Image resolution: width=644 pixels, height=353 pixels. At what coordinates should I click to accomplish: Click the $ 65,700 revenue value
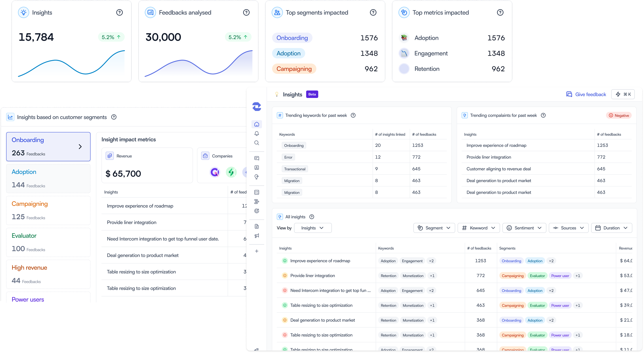pyautogui.click(x=123, y=173)
